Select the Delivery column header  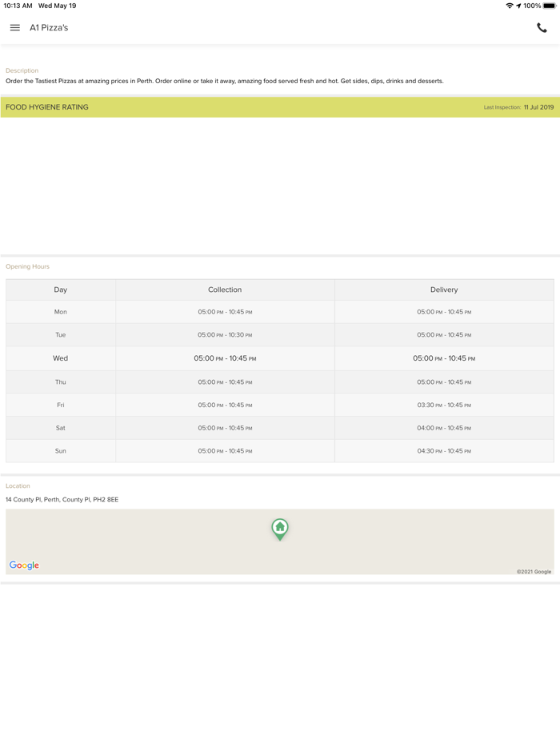pyautogui.click(x=444, y=290)
